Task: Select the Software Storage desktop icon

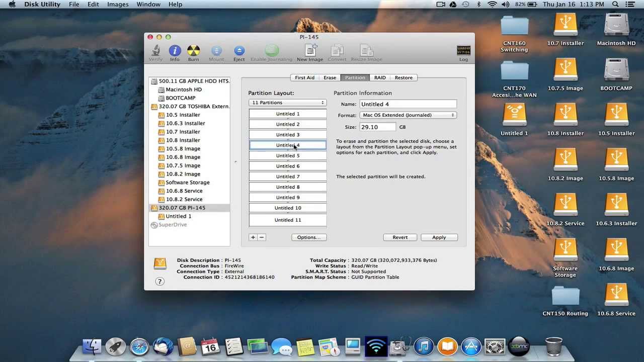Action: (566, 258)
